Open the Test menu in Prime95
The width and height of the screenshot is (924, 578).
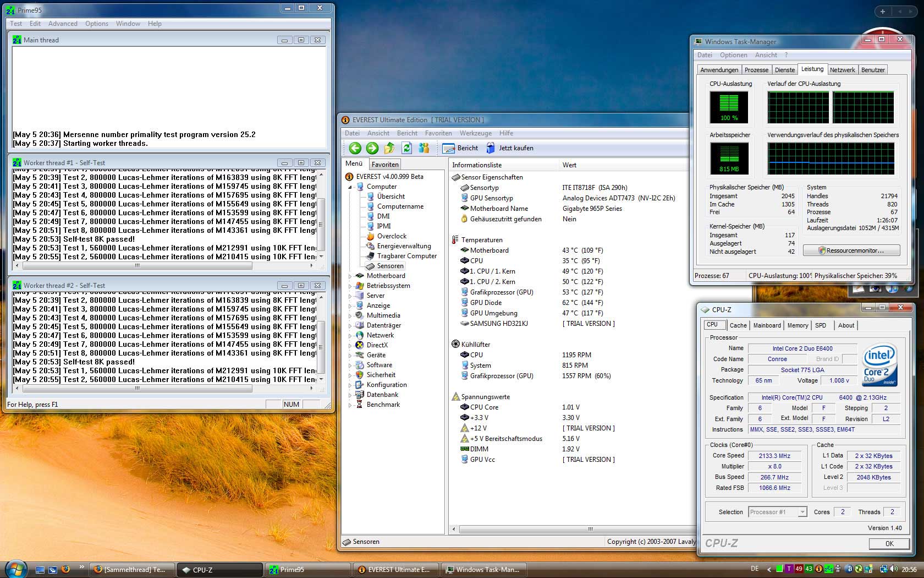16,24
